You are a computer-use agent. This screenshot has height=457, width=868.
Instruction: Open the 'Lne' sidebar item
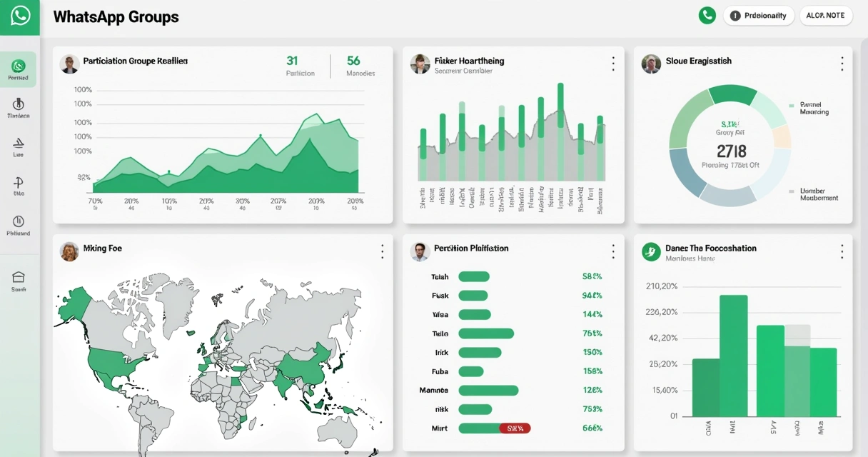pyautogui.click(x=19, y=146)
